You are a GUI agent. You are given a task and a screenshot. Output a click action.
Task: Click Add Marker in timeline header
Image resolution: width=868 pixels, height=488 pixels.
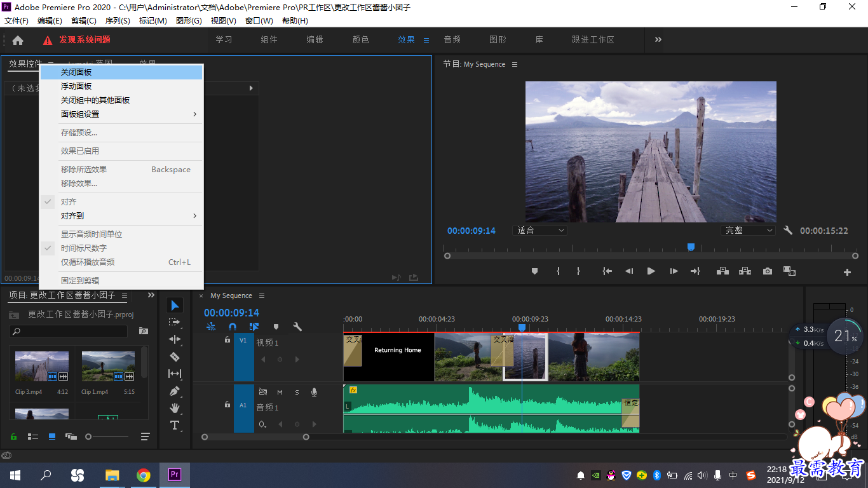276,327
